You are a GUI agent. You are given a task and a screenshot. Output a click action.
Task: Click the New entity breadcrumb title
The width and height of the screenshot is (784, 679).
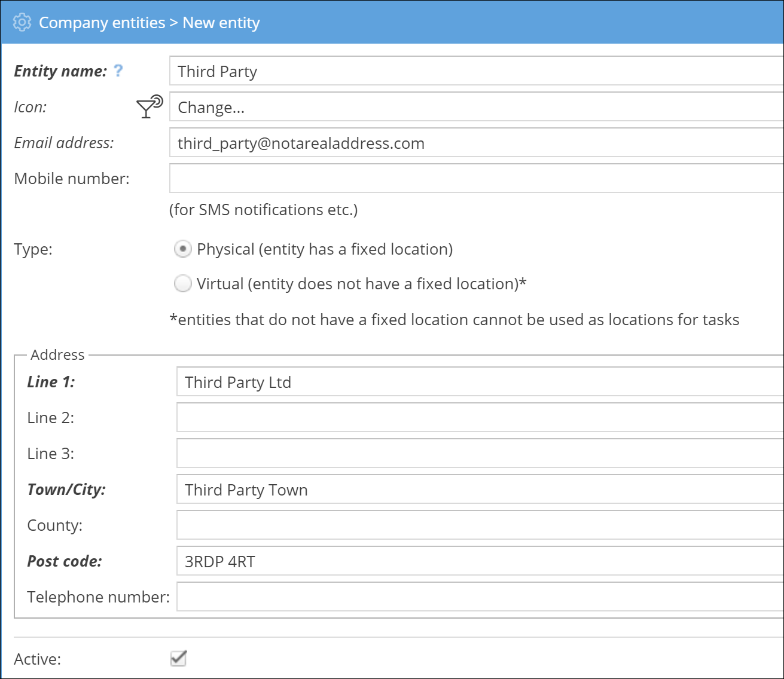pyautogui.click(x=221, y=23)
